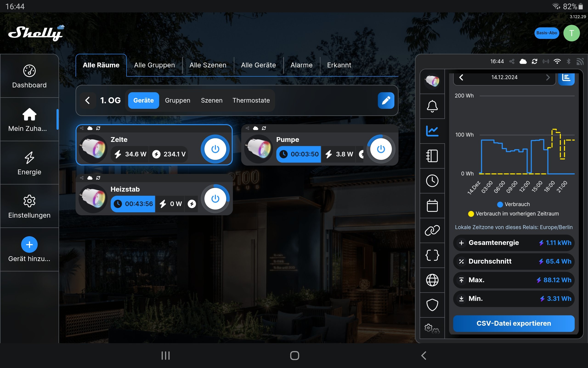Click Pumpe timer 00:03:50

coord(299,154)
